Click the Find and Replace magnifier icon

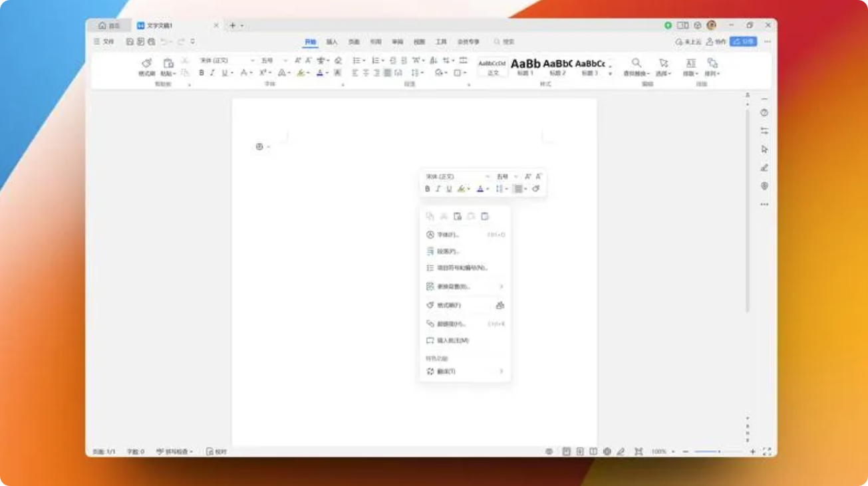tap(637, 63)
